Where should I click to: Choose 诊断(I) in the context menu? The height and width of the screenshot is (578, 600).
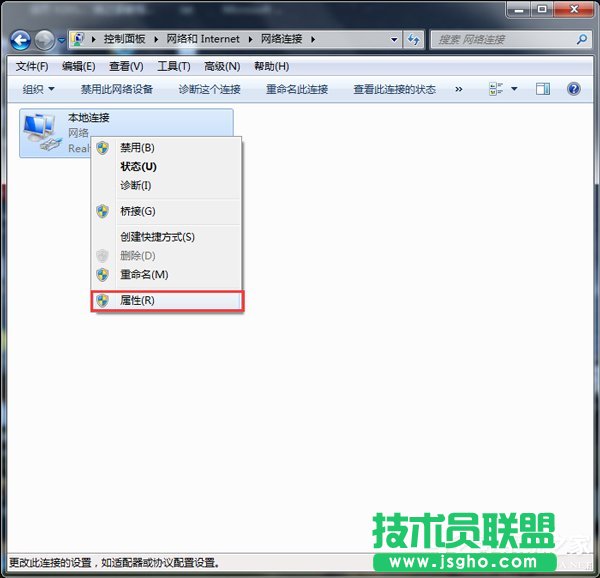click(x=166, y=186)
